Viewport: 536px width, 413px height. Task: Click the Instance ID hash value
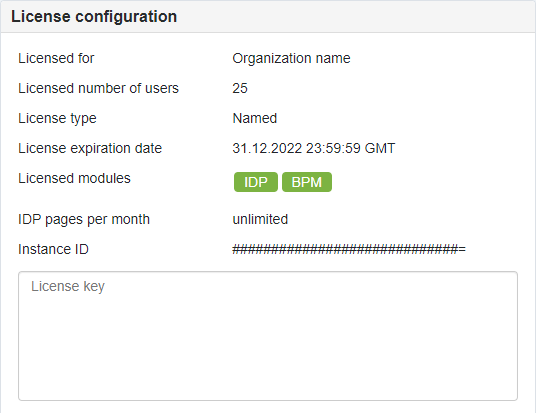[349, 249]
